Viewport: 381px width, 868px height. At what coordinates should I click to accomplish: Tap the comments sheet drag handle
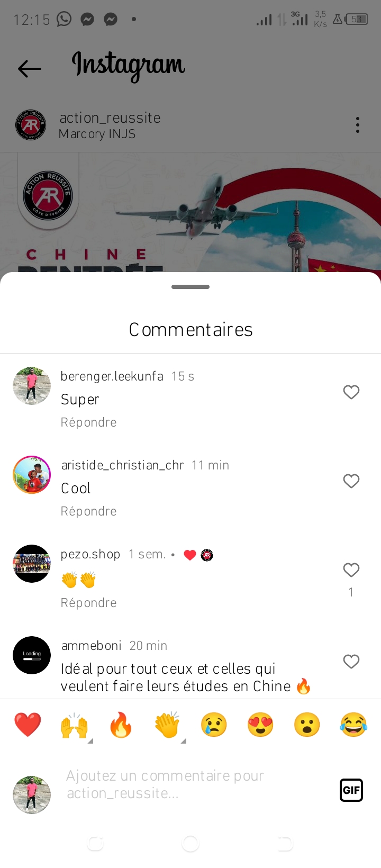tap(190, 287)
